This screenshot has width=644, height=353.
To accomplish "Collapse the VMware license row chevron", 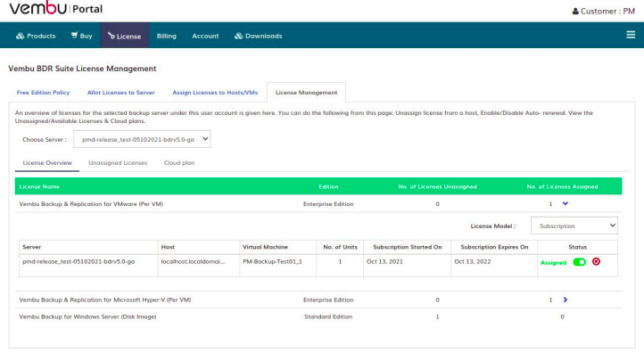I will click(x=566, y=203).
